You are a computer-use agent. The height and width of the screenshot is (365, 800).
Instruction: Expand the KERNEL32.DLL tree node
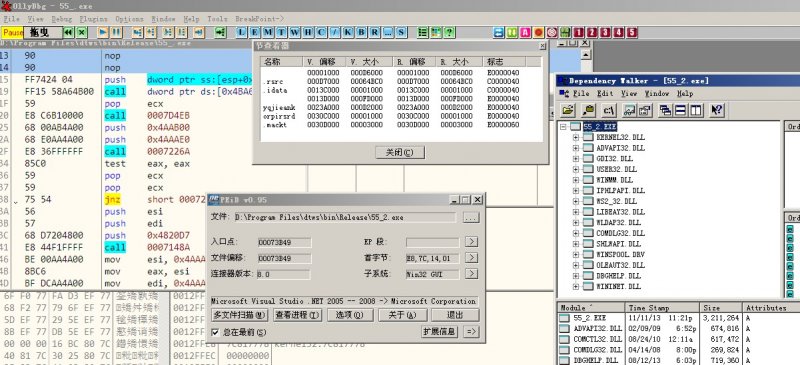(576, 137)
